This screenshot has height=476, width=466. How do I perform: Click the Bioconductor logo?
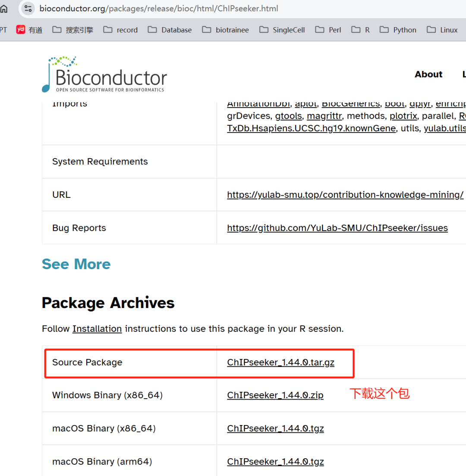(x=104, y=74)
